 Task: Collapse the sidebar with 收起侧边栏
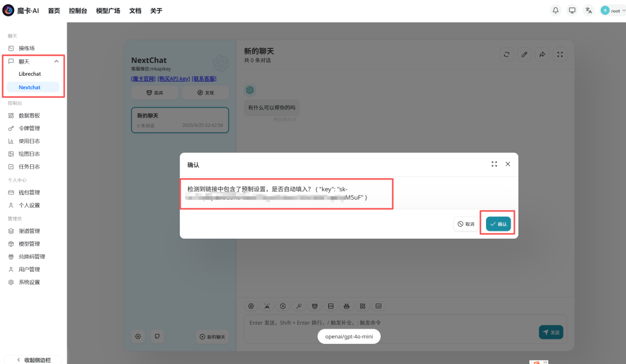[34, 360]
